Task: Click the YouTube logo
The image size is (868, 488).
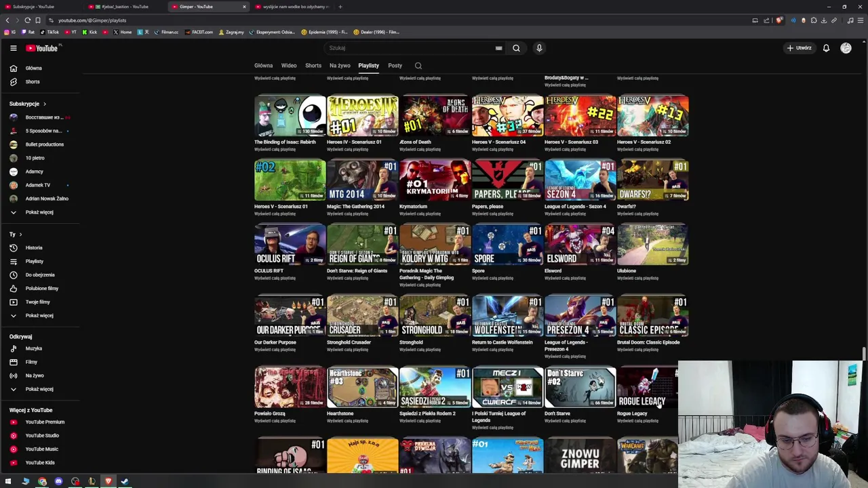Action: click(42, 48)
